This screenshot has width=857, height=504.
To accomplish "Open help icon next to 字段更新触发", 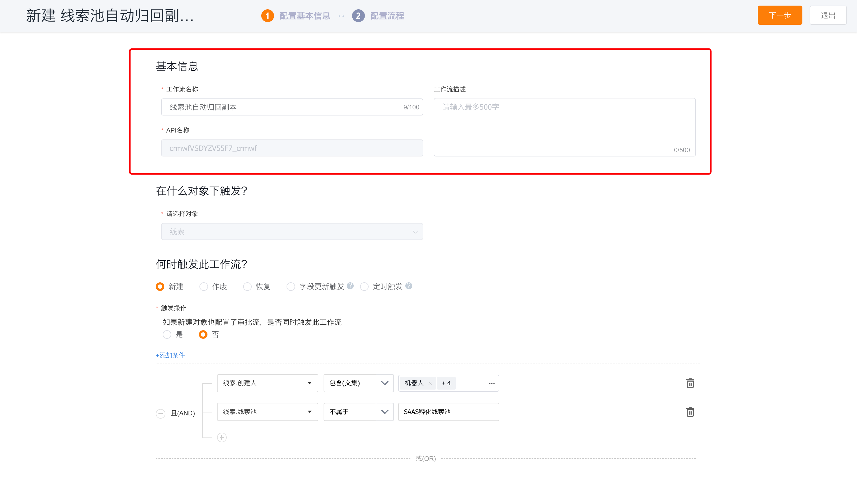I will pos(350,286).
